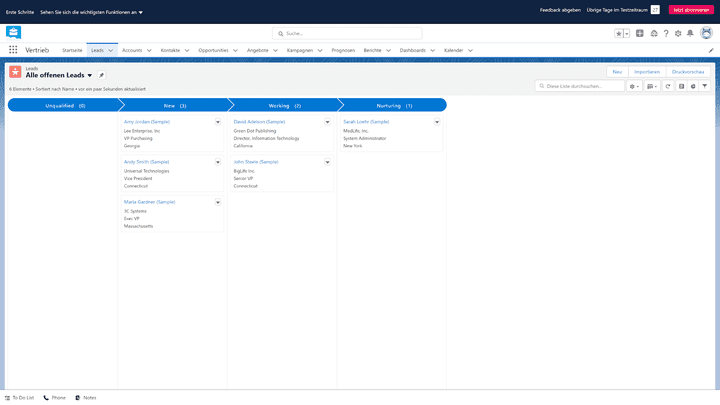
Task: Open the Dashboards tab
Action: click(413, 51)
